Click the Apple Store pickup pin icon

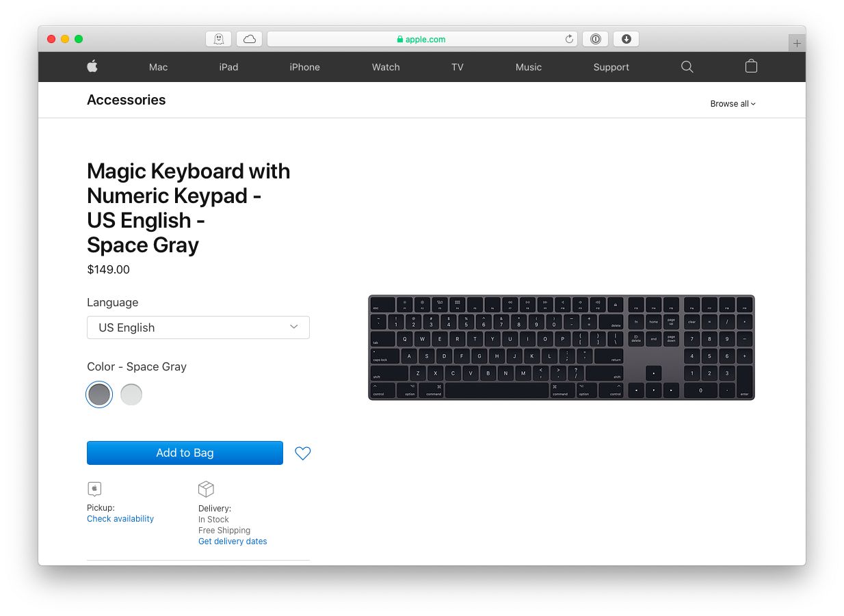click(94, 488)
